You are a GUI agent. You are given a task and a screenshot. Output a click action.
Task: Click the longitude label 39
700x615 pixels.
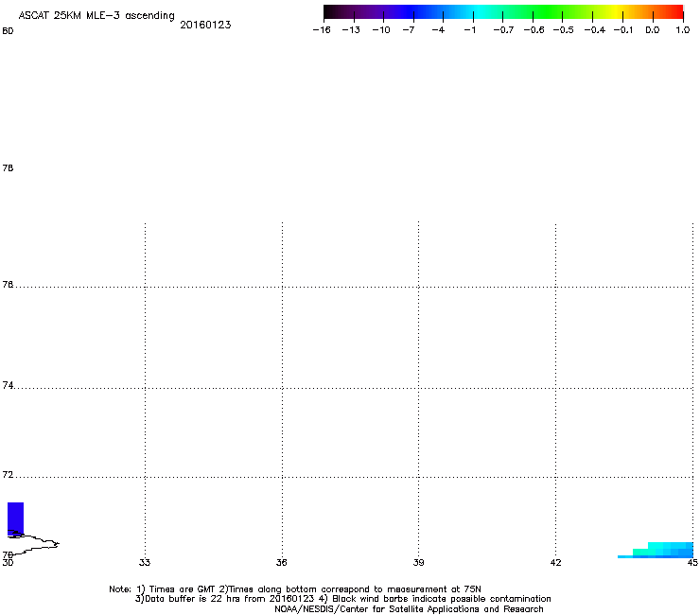point(418,563)
